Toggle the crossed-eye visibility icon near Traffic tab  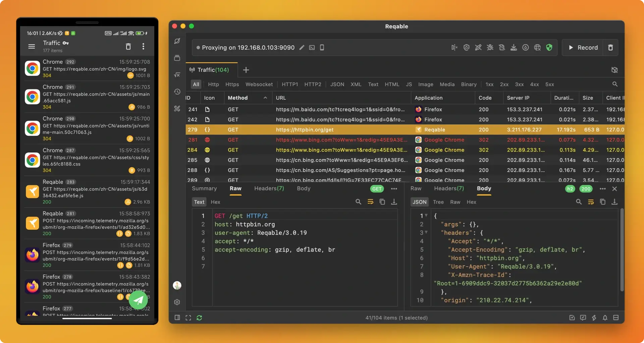point(614,70)
